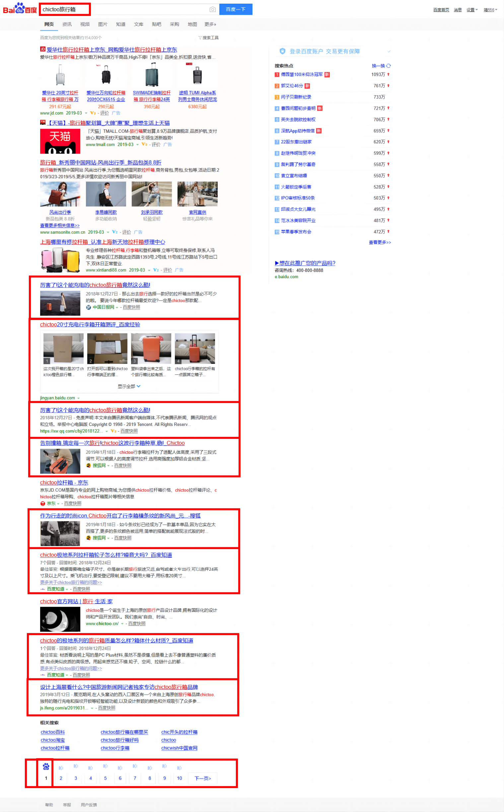
Task: Open 上海哪里有修拉杆箱 ad title
Action: click(x=103, y=242)
